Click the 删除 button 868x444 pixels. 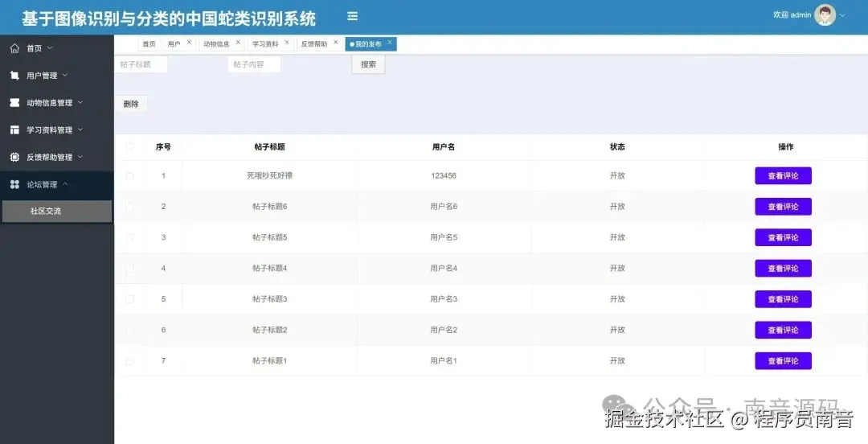coord(131,104)
